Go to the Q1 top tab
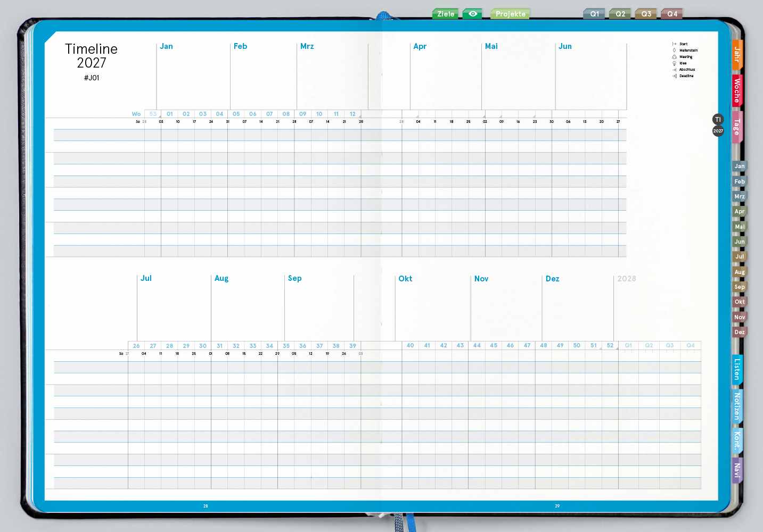 pos(594,14)
